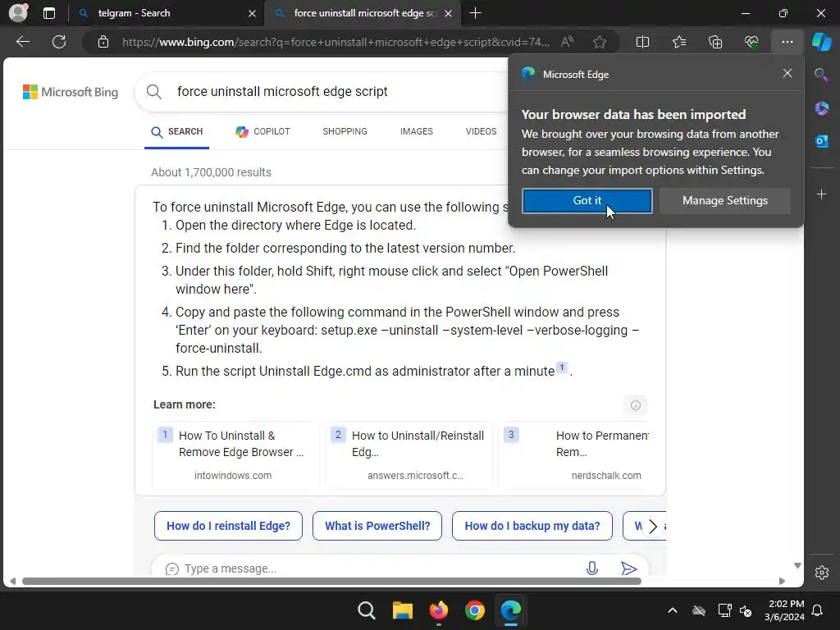The image size is (840, 630).
Task: Open the IMAGES results tab
Action: [x=416, y=132]
